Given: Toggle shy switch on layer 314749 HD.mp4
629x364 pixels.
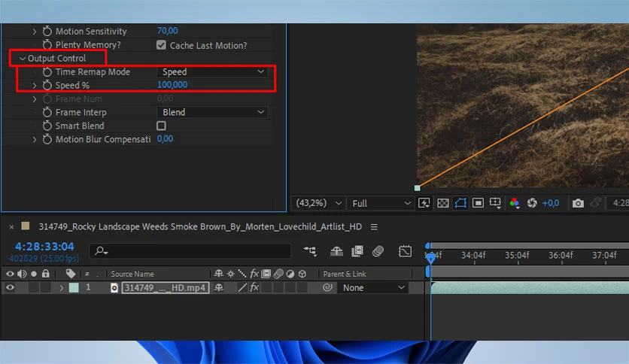Looking at the screenshot, I should pyautogui.click(x=219, y=287).
